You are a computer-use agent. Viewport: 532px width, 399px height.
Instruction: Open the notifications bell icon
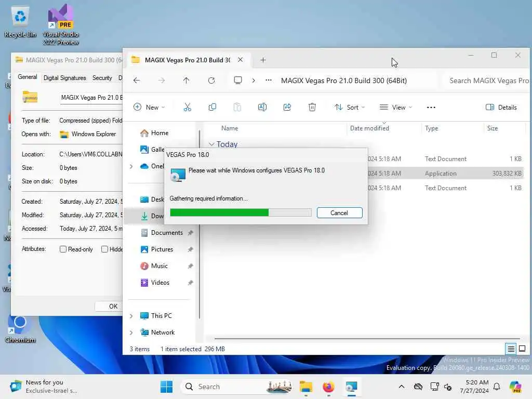497,387
